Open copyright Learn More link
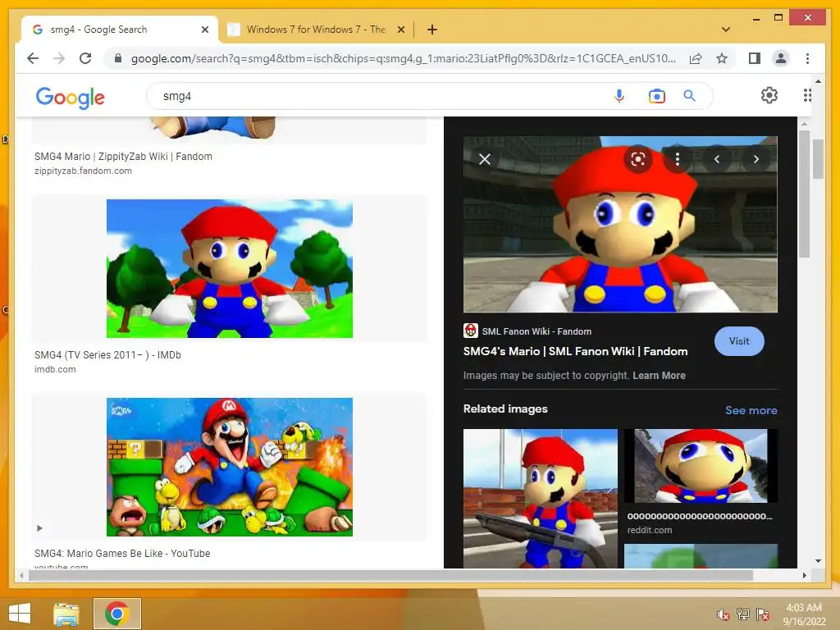 point(659,376)
